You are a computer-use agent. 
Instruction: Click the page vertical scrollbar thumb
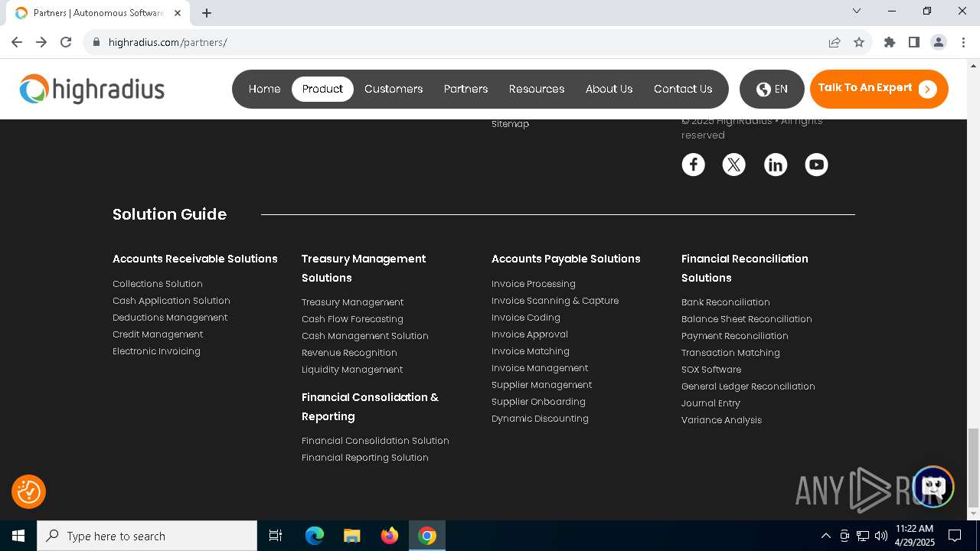click(973, 468)
